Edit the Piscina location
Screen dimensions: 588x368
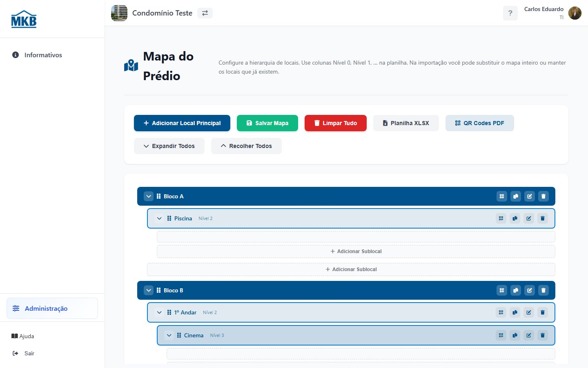click(529, 218)
